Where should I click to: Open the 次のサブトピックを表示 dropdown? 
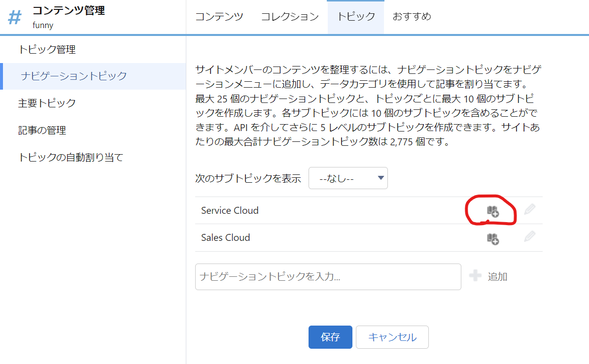click(x=348, y=178)
